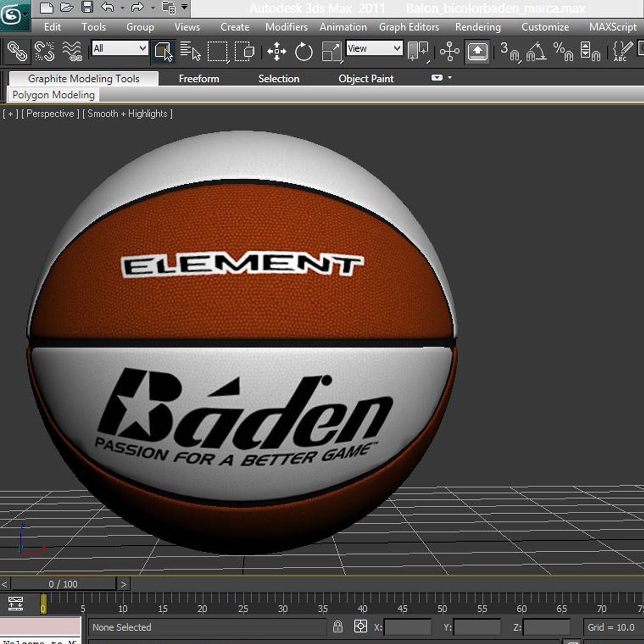
Task: Toggle Keyboard Shortcut Override button
Action: pyautogui.click(x=477, y=52)
